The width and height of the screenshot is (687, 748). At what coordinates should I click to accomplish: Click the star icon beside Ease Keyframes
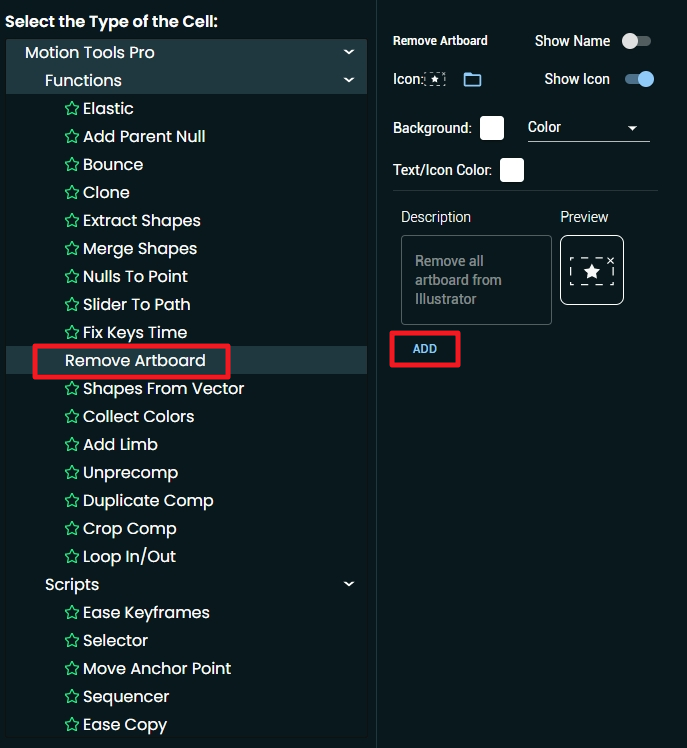point(72,613)
